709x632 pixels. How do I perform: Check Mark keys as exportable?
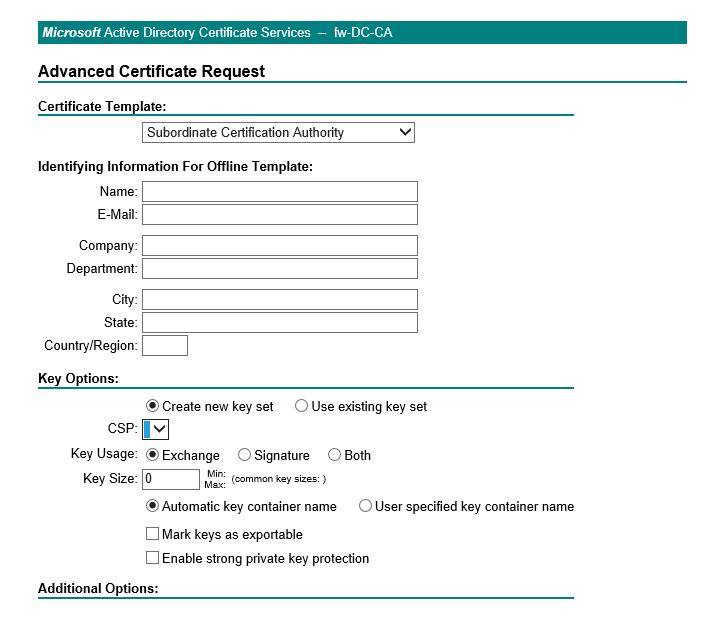(x=152, y=533)
